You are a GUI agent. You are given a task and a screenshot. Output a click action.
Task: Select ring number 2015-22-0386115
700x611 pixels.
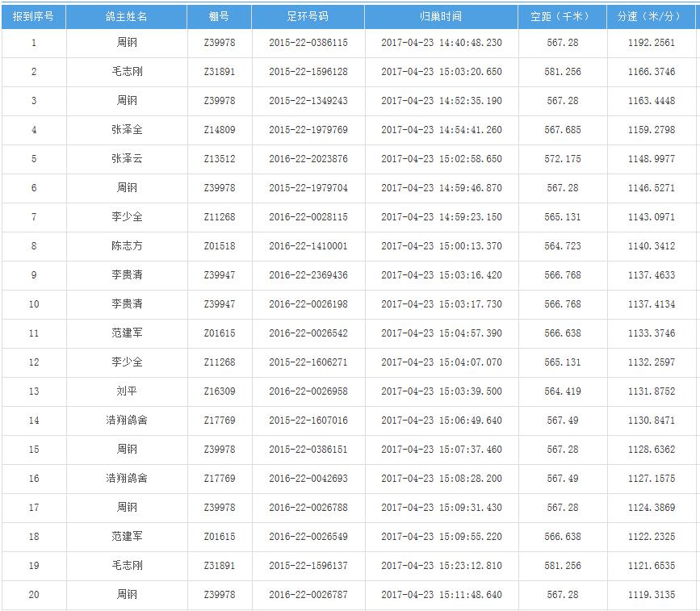[x=308, y=43]
